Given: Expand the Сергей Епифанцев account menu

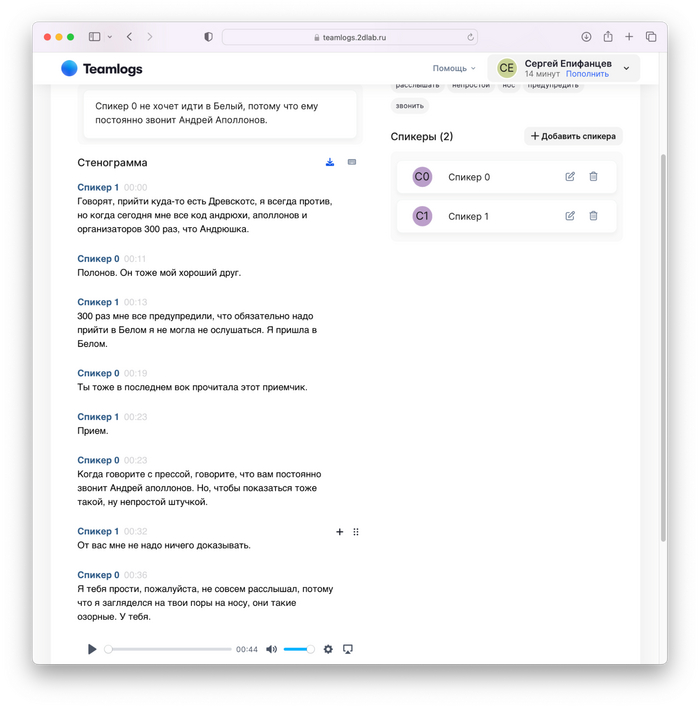Looking at the screenshot, I should click(626, 68).
